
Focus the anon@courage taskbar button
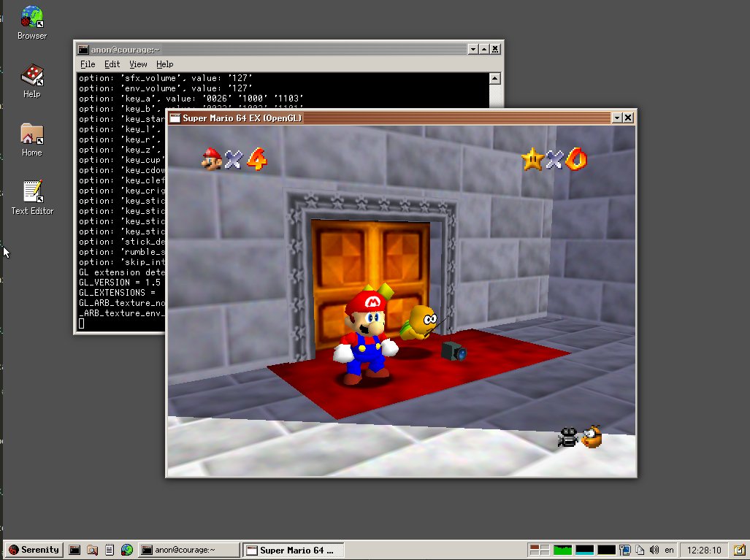[188, 550]
